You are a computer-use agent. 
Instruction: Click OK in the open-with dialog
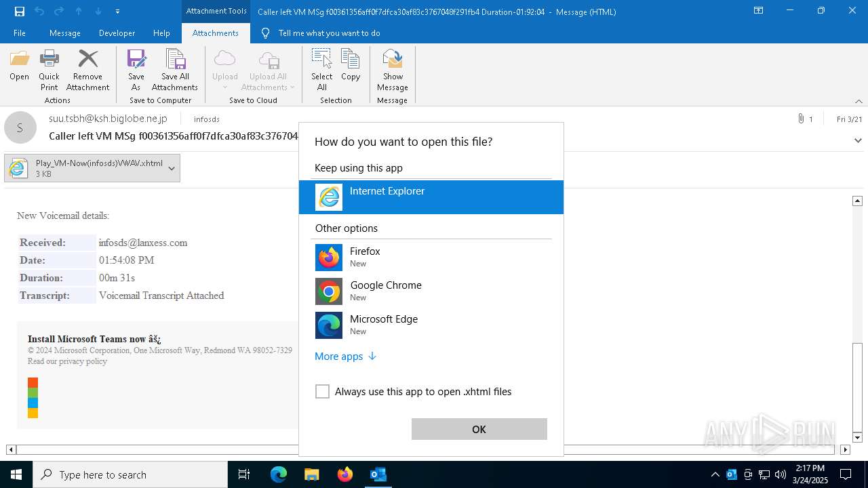click(479, 429)
